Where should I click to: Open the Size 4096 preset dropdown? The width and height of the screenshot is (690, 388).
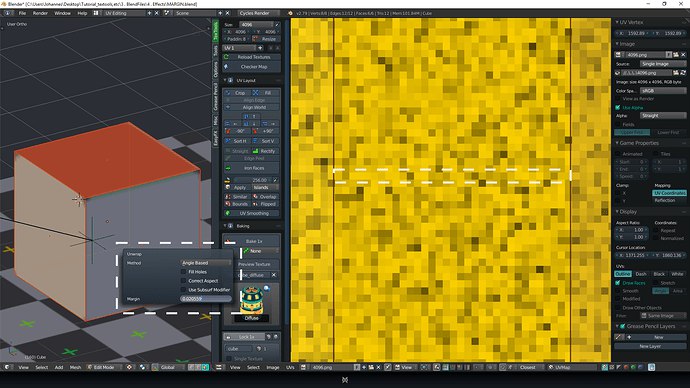[x=257, y=25]
